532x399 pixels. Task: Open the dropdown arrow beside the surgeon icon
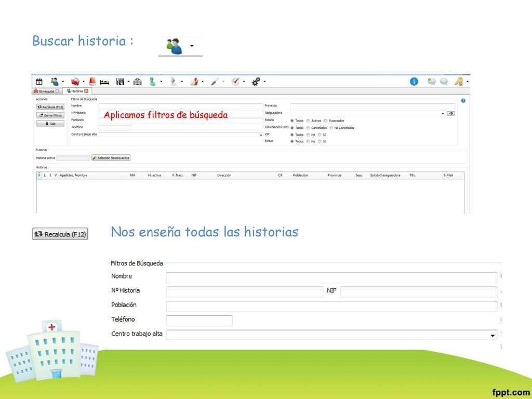click(161, 82)
